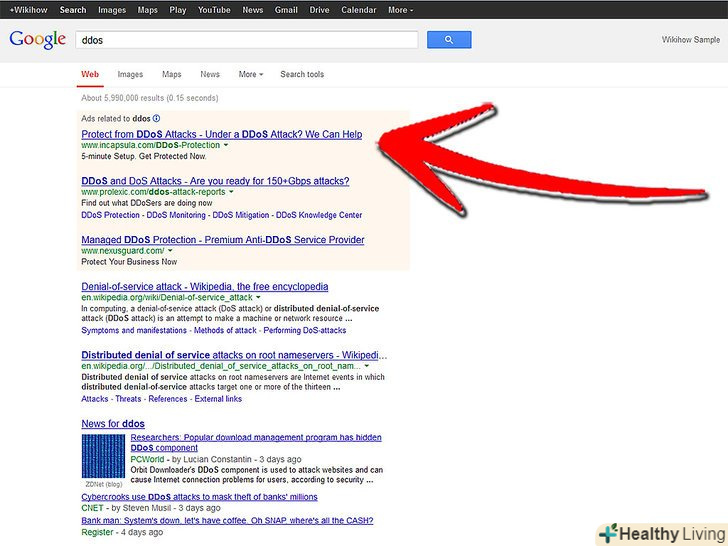The height and width of the screenshot is (546, 728).
Task: Click the info icon beside Ads related to ddos
Action: coord(156,118)
